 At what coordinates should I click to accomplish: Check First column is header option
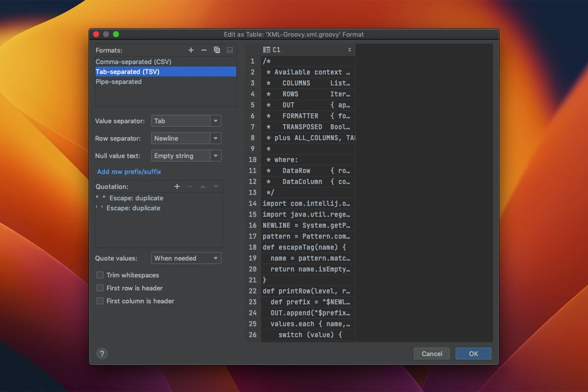(x=100, y=301)
